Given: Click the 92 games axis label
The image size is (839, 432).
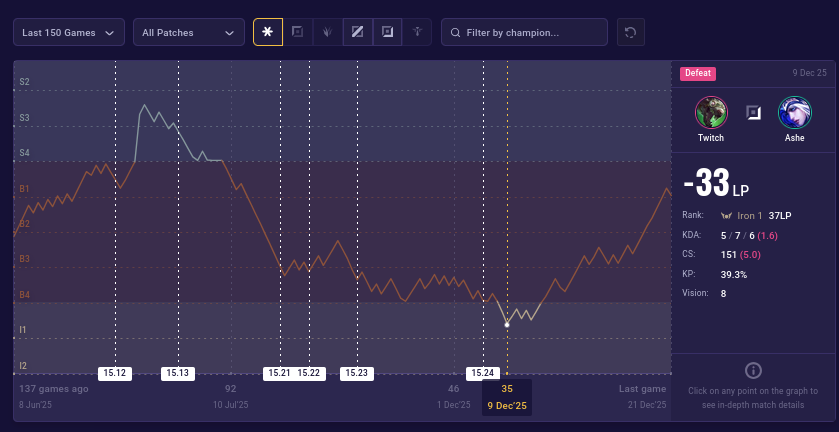Looking at the screenshot, I should click(231, 389).
